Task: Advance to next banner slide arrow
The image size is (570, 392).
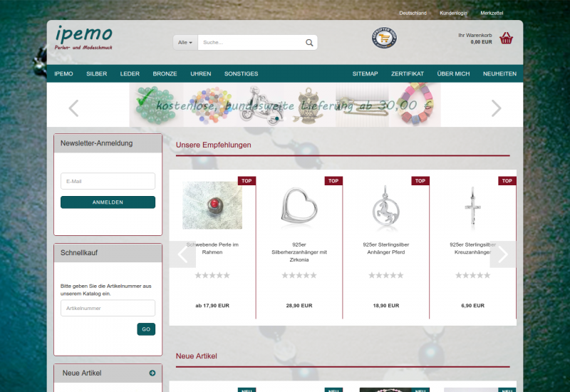Action: (496, 108)
